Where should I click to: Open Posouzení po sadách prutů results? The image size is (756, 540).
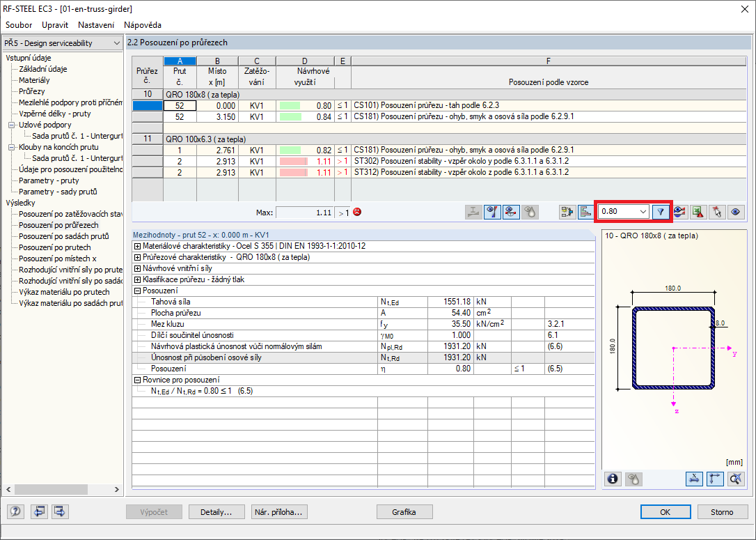point(63,236)
